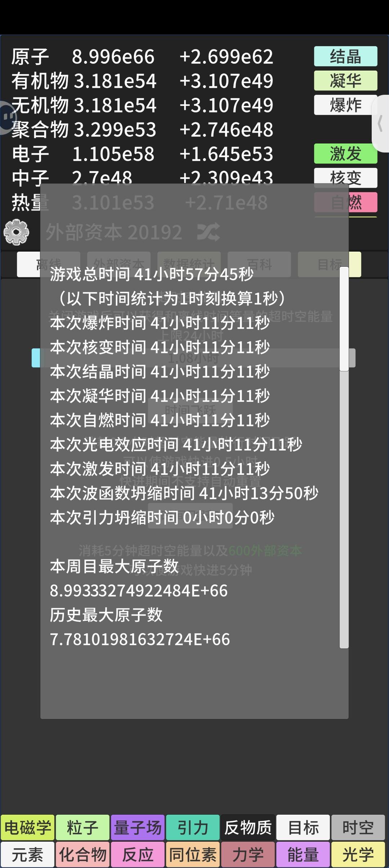Open the settings gear icon

coord(17,232)
